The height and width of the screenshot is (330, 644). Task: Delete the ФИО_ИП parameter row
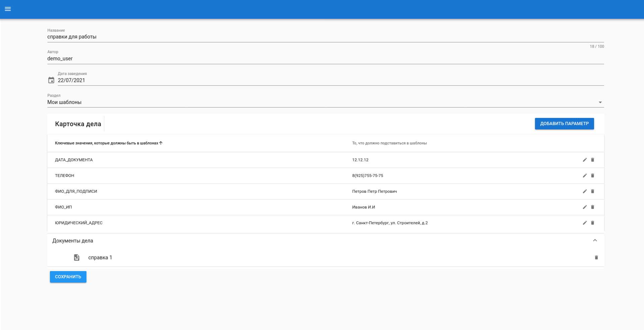point(592,207)
